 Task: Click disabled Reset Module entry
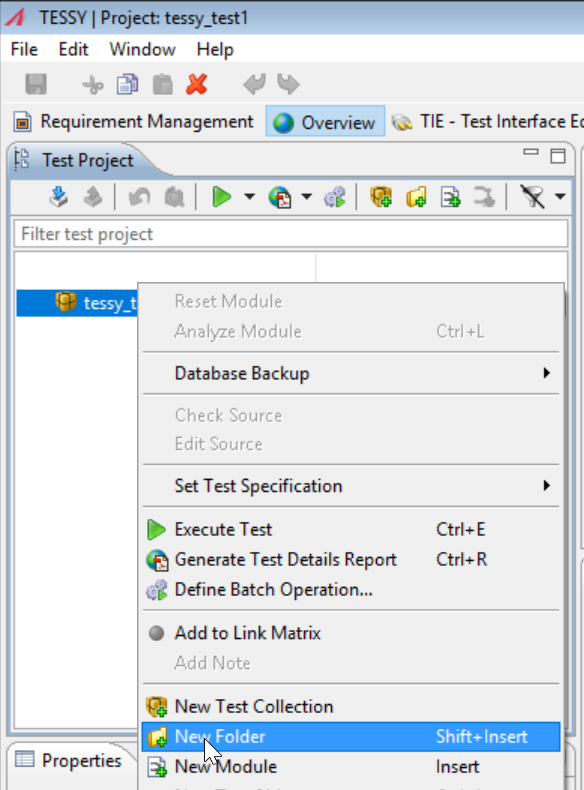[x=351, y=301]
